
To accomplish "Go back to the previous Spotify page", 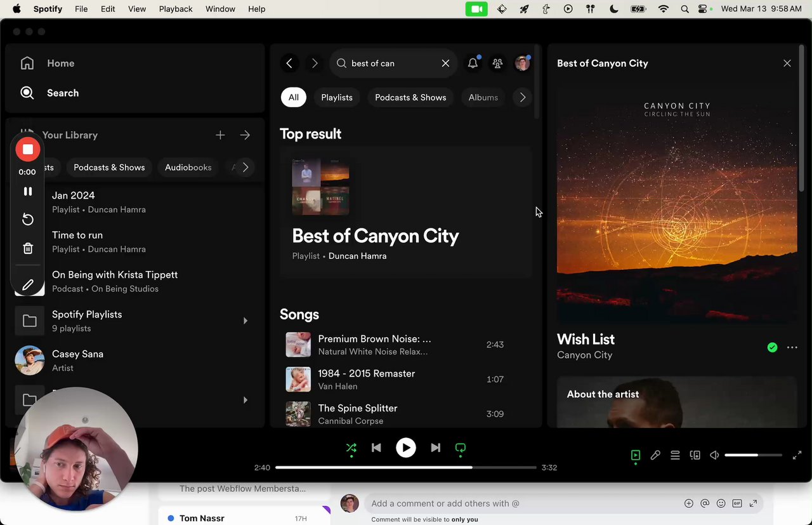I will coord(289,63).
